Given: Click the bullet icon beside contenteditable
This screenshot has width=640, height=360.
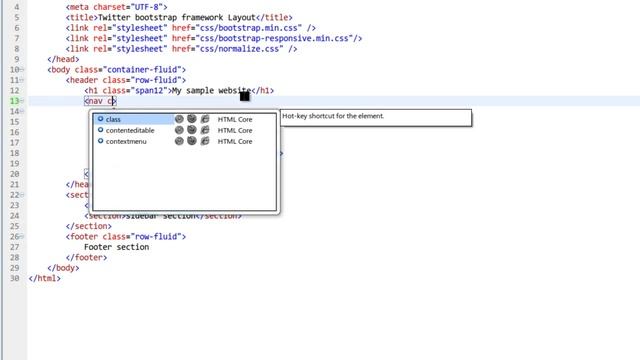Looking at the screenshot, I should point(100,130).
